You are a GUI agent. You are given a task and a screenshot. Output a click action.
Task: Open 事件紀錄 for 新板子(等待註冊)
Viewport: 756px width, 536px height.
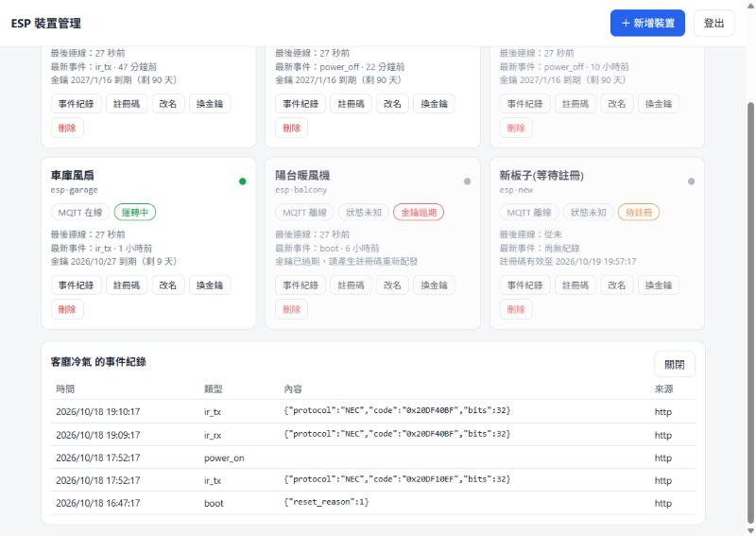pyautogui.click(x=525, y=285)
